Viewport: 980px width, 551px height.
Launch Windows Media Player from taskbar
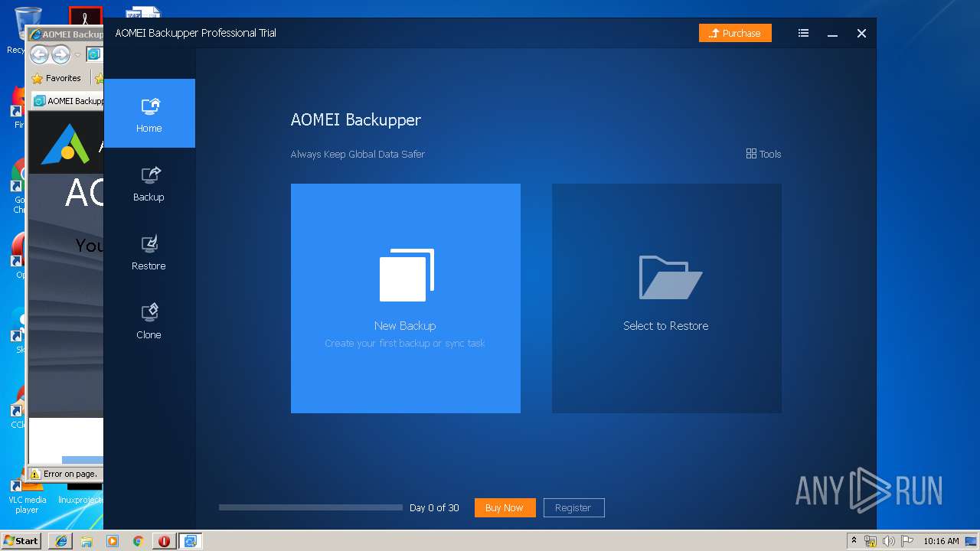113,541
